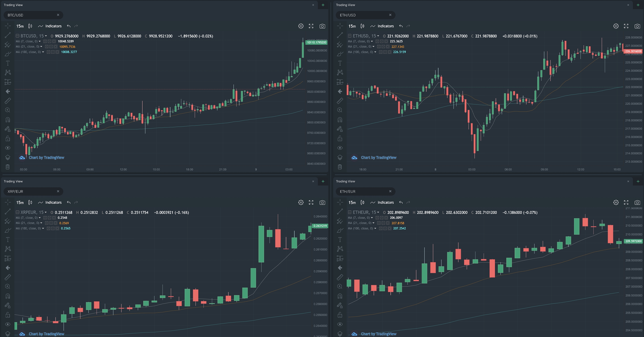
Task: Change candlestick chart style in XRP/EUR toolbar
Action: tap(30, 203)
